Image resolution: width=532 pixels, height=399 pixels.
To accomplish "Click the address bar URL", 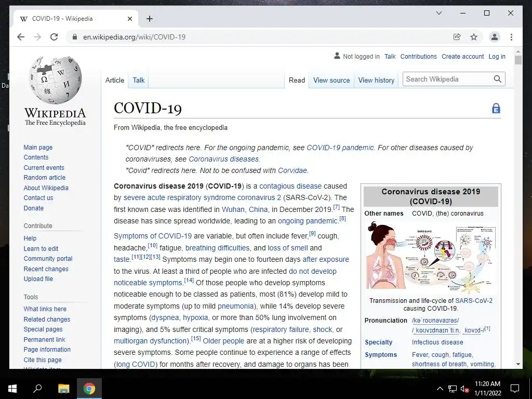I will point(135,37).
